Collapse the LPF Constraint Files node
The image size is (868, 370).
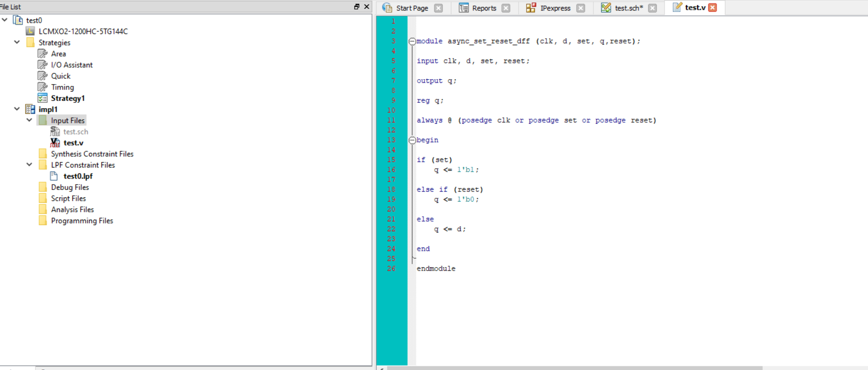[29, 164]
